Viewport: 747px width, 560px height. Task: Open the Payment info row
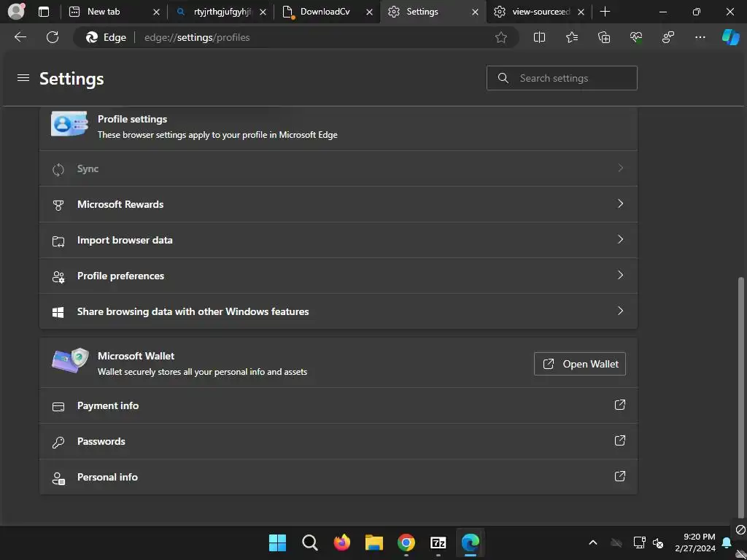[x=338, y=405]
